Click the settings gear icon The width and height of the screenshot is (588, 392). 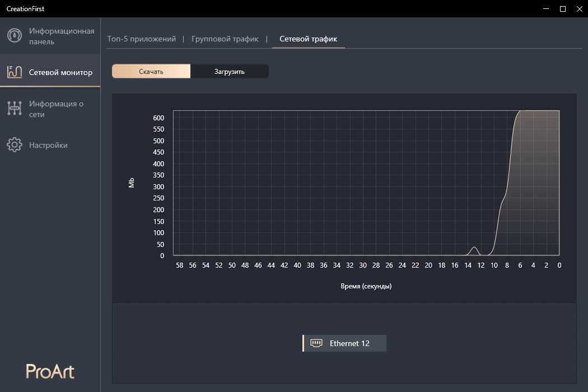pyautogui.click(x=15, y=145)
